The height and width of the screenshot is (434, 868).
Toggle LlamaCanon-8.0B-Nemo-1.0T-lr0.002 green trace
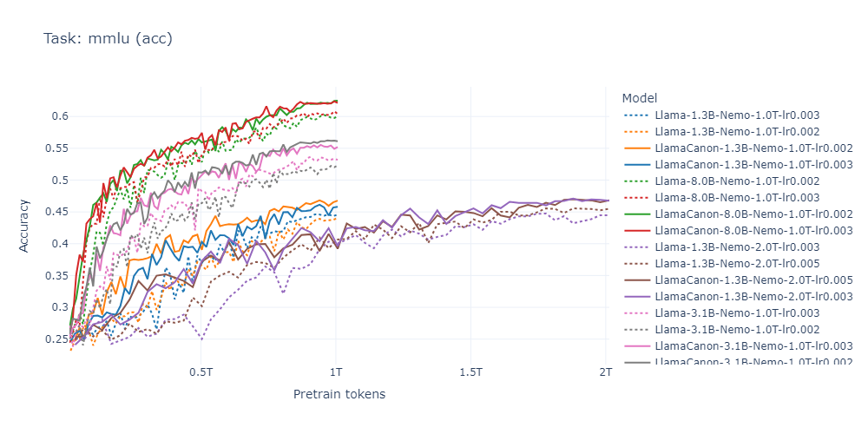[x=737, y=214]
